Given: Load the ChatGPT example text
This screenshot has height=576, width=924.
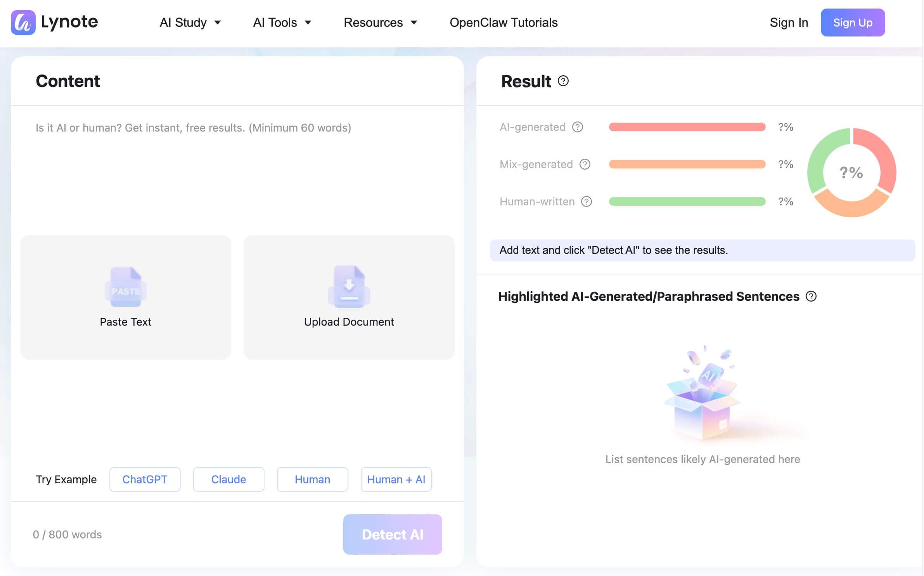Looking at the screenshot, I should 145,479.
